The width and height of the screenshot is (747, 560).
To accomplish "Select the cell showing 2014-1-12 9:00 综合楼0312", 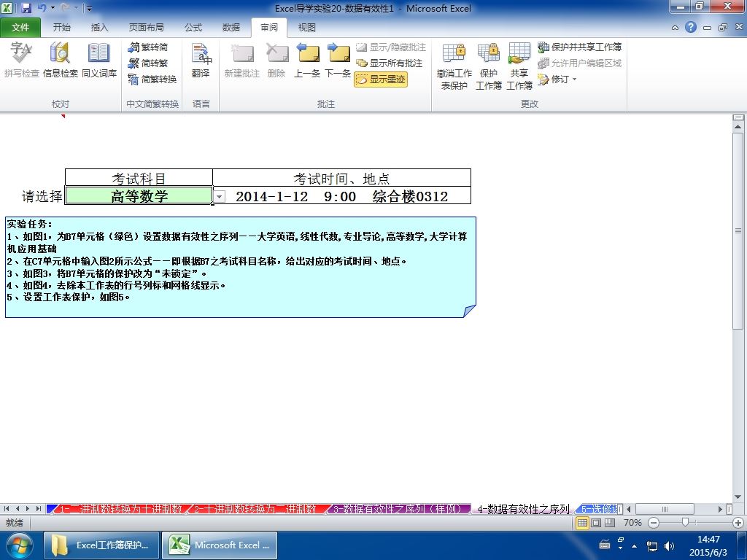I will pos(341,195).
